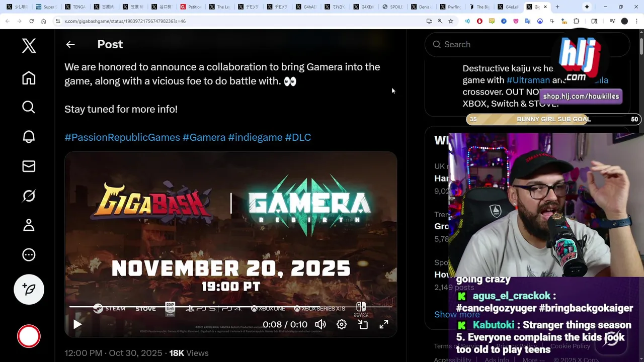Mute the video with speaker icon

[320, 324]
